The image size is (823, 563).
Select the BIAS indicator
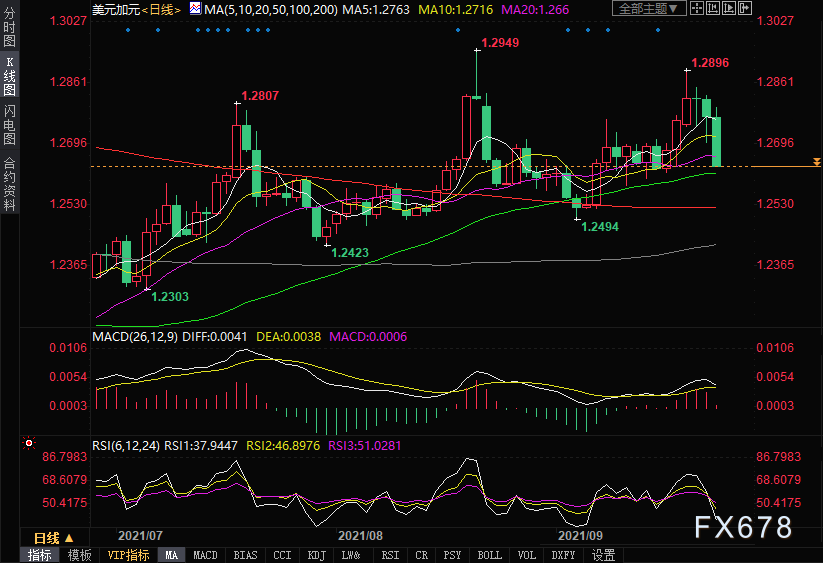click(245, 555)
